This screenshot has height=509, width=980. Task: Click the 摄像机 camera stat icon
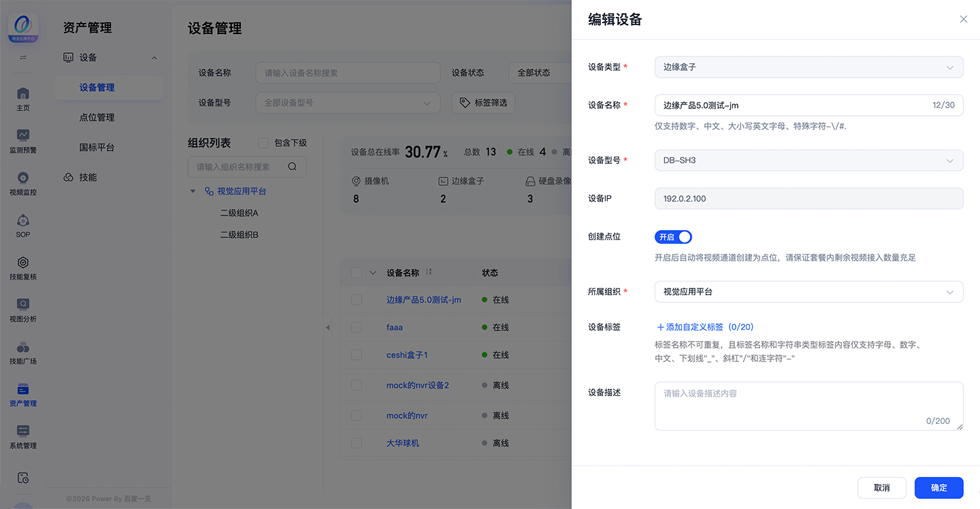[x=356, y=182]
